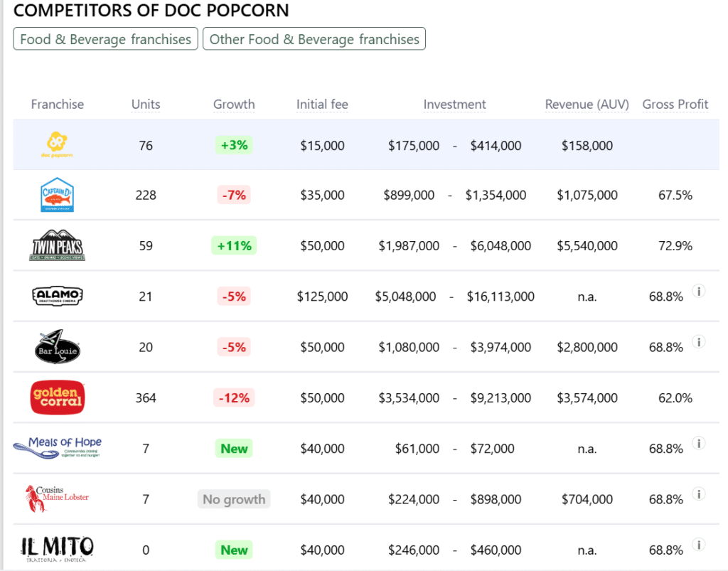Show gross profit info for Alamo row

pyautogui.click(x=699, y=291)
